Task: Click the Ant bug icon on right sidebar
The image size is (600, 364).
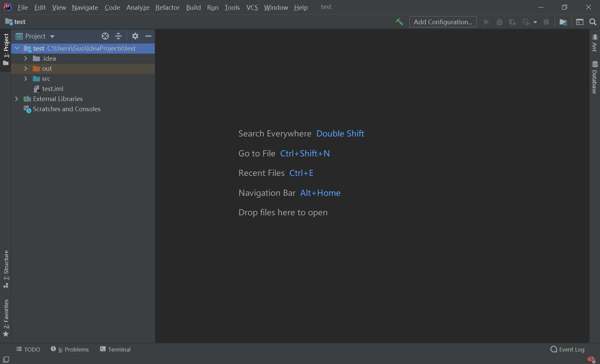Action: click(x=595, y=37)
